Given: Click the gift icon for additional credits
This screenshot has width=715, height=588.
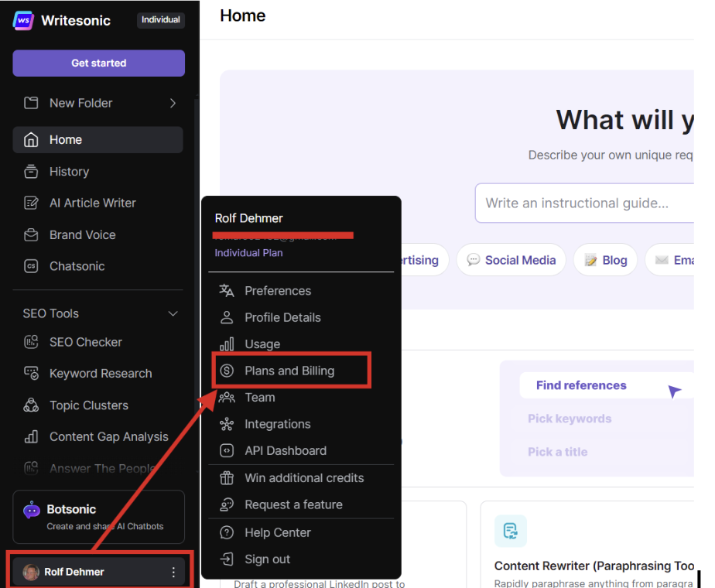Looking at the screenshot, I should (x=227, y=477).
